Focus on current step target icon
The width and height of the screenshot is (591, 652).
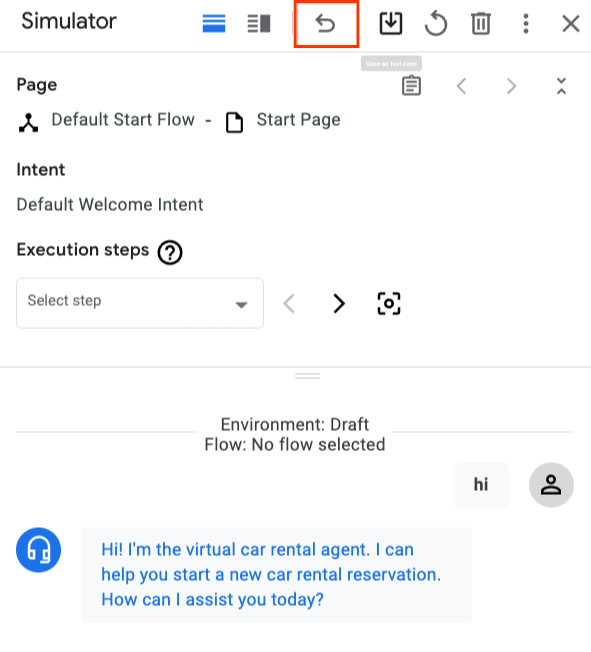coord(389,303)
